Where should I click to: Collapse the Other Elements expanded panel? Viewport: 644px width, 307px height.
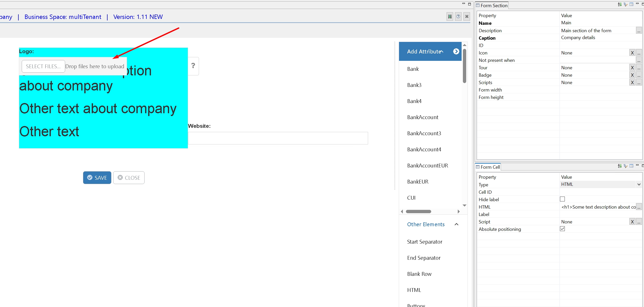[457, 224]
